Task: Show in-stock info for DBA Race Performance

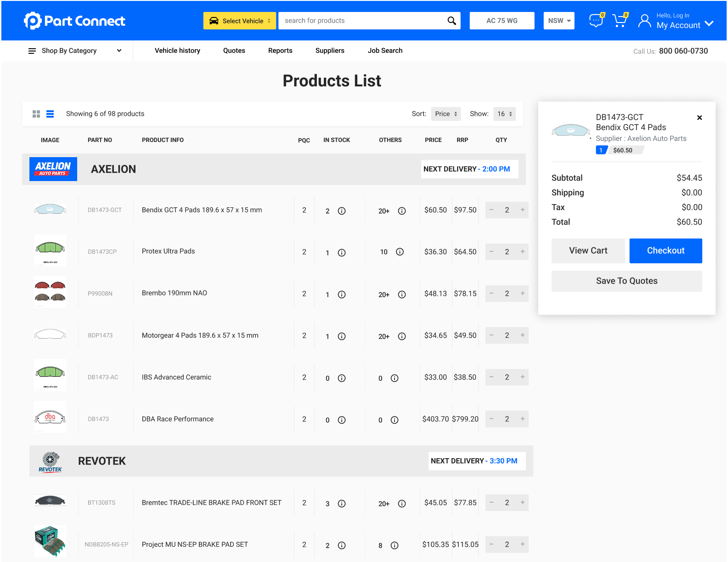Action: coord(342,420)
